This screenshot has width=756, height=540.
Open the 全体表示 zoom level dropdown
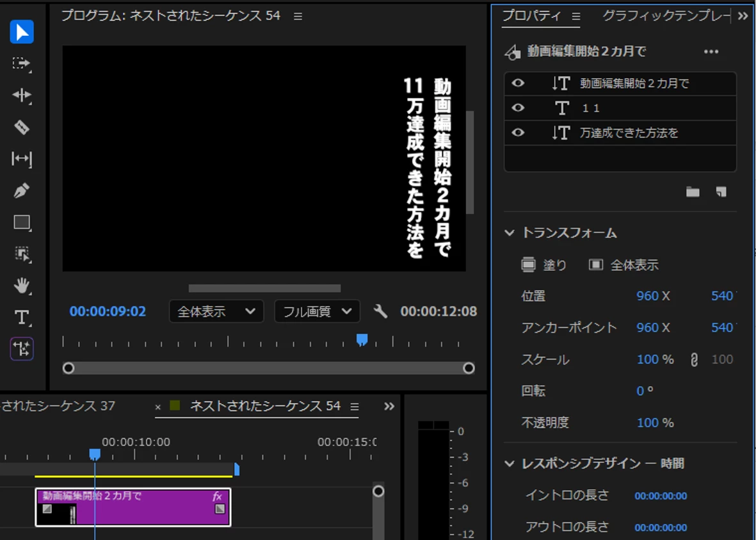pyautogui.click(x=216, y=312)
